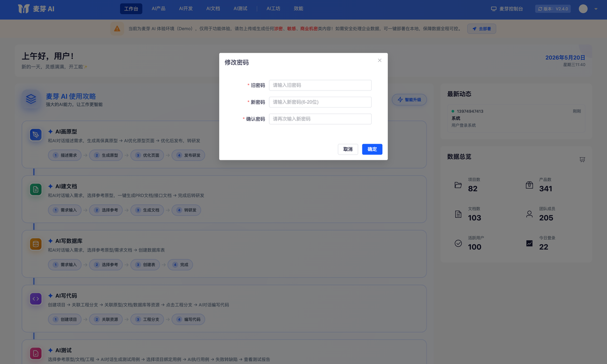Open the user account dropdown arrow
The width and height of the screenshot is (607, 364).
click(596, 9)
